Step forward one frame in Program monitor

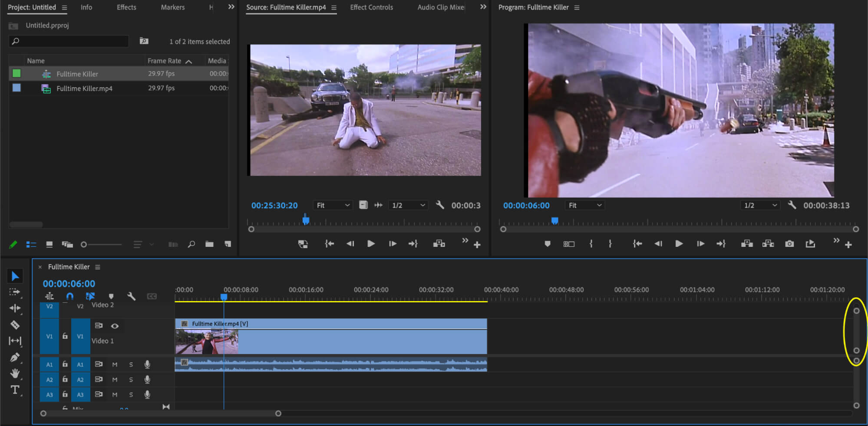700,244
